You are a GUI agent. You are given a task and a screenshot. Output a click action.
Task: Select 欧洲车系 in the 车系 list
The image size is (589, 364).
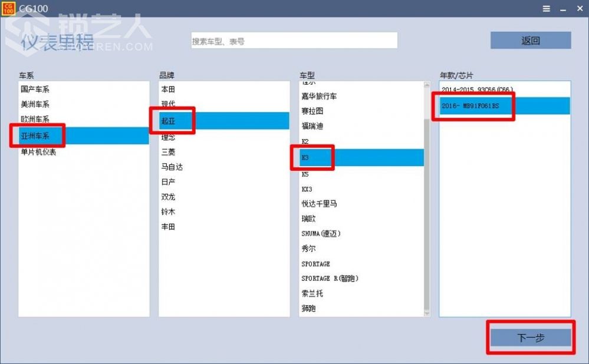tap(84, 120)
